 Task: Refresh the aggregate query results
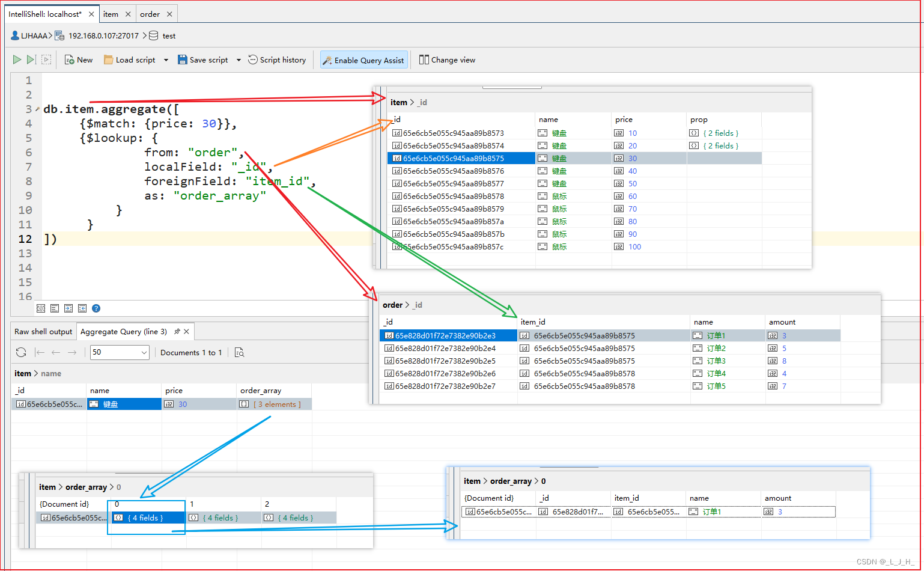point(21,352)
